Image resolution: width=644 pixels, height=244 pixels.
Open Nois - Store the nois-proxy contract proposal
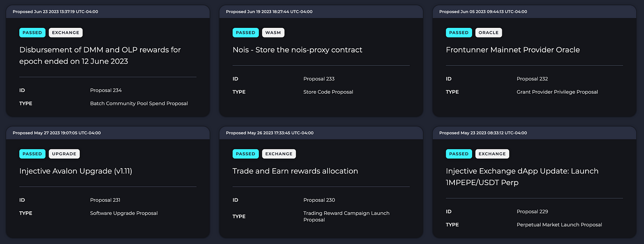[297, 50]
